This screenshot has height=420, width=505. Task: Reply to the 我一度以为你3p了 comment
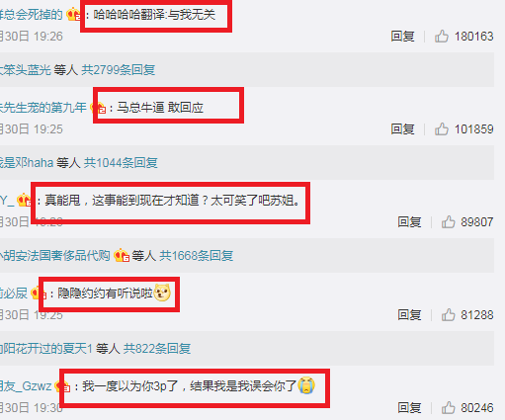[x=409, y=408]
